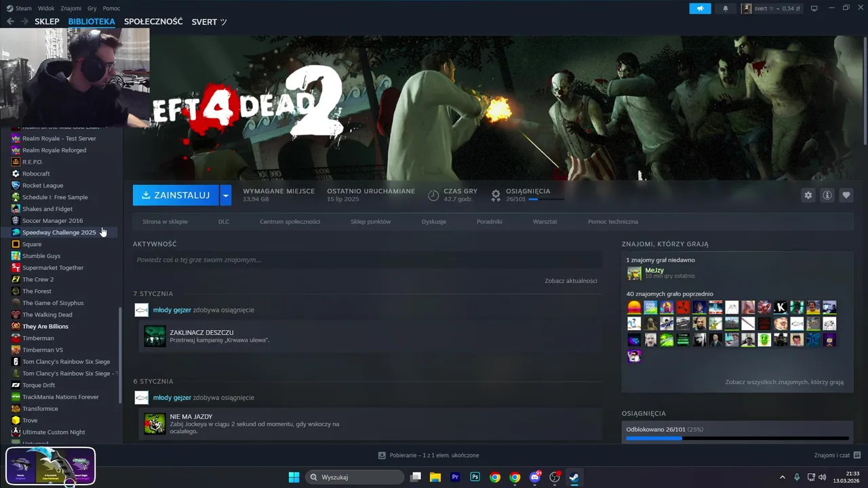Click the play time clock icon

click(433, 195)
